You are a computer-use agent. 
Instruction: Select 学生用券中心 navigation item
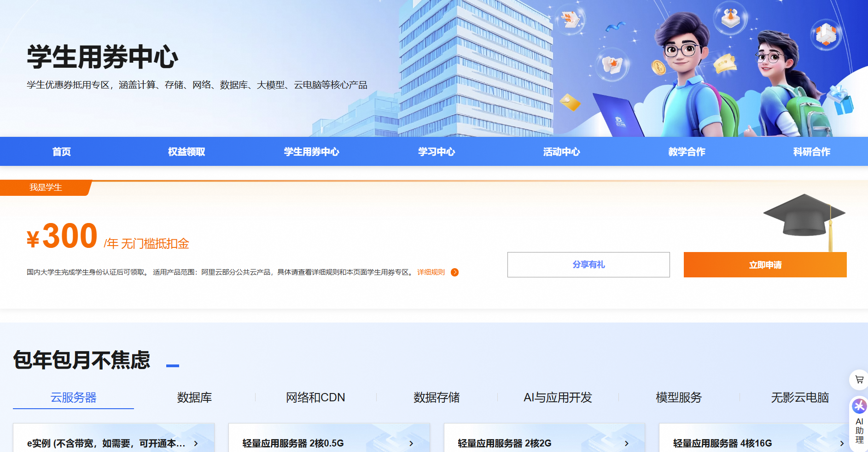click(x=312, y=152)
